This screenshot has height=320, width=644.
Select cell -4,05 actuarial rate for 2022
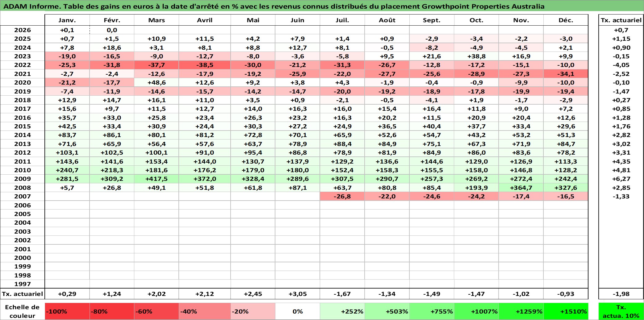click(x=621, y=65)
